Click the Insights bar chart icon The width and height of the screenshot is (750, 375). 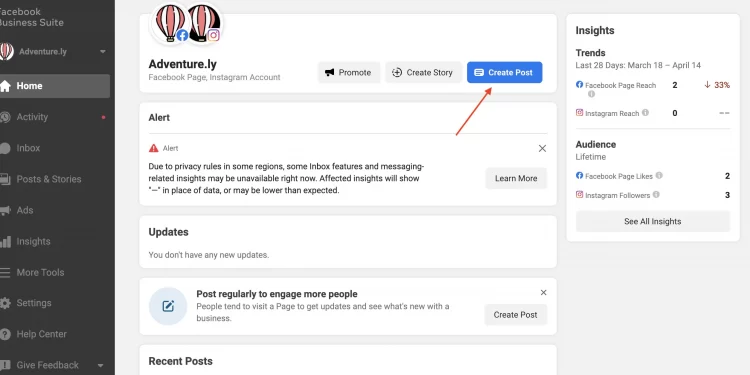pyautogui.click(x=5, y=242)
